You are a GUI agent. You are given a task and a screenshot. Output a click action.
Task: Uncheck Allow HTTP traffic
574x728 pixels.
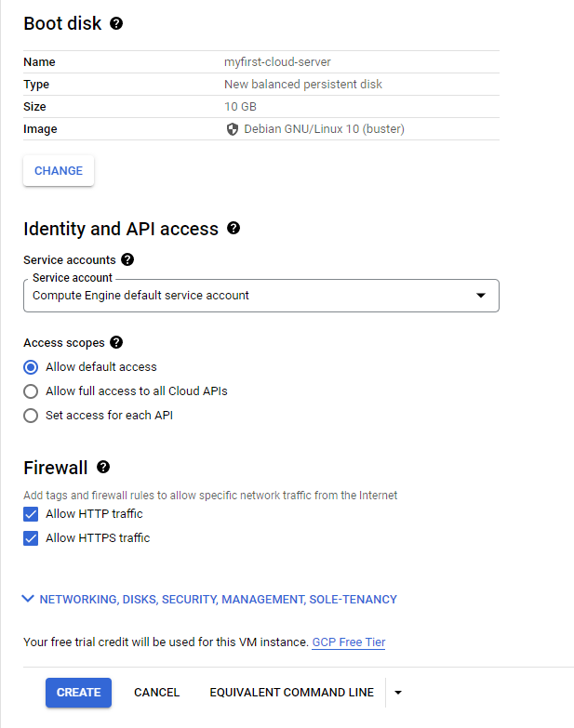tap(31, 514)
